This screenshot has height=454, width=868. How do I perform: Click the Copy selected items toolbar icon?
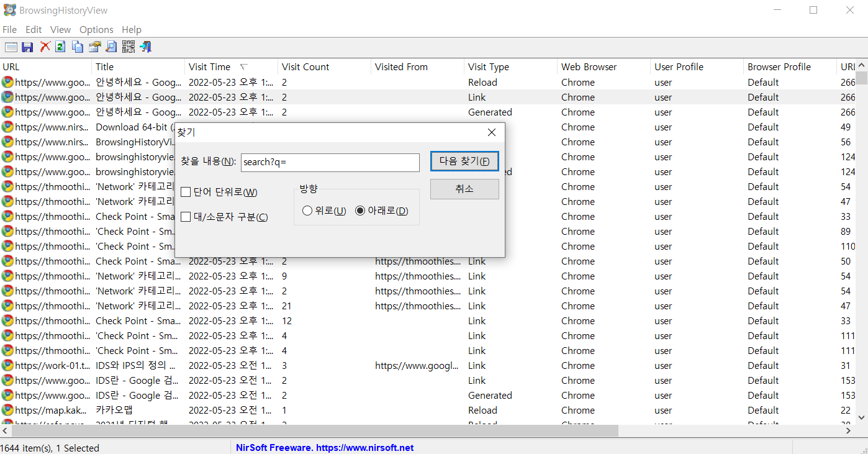point(78,47)
